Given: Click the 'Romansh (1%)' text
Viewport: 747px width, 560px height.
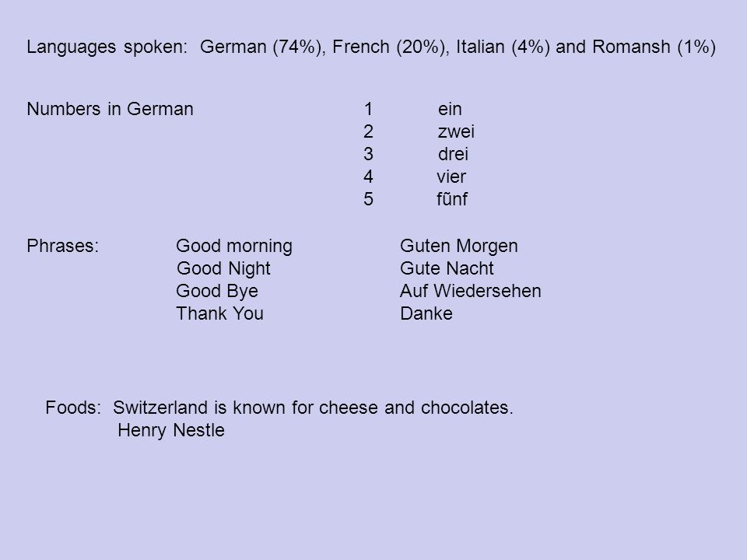Looking at the screenshot, I should (654, 47).
